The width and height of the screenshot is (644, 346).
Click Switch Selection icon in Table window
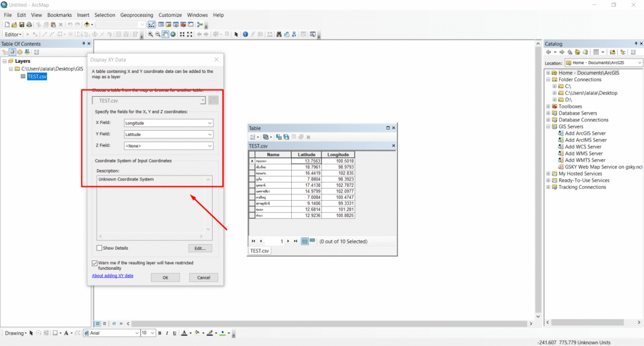[x=286, y=137]
